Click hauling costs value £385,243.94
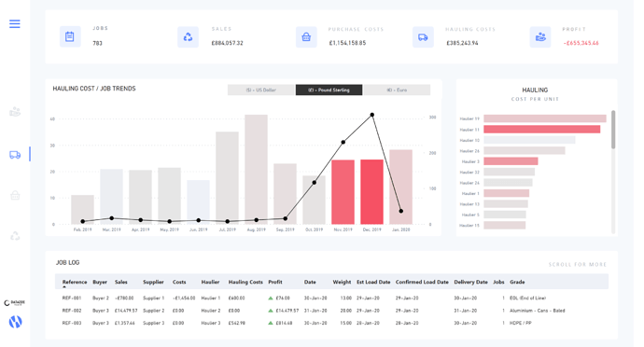Screen dimensions: 644x347 pos(462,43)
